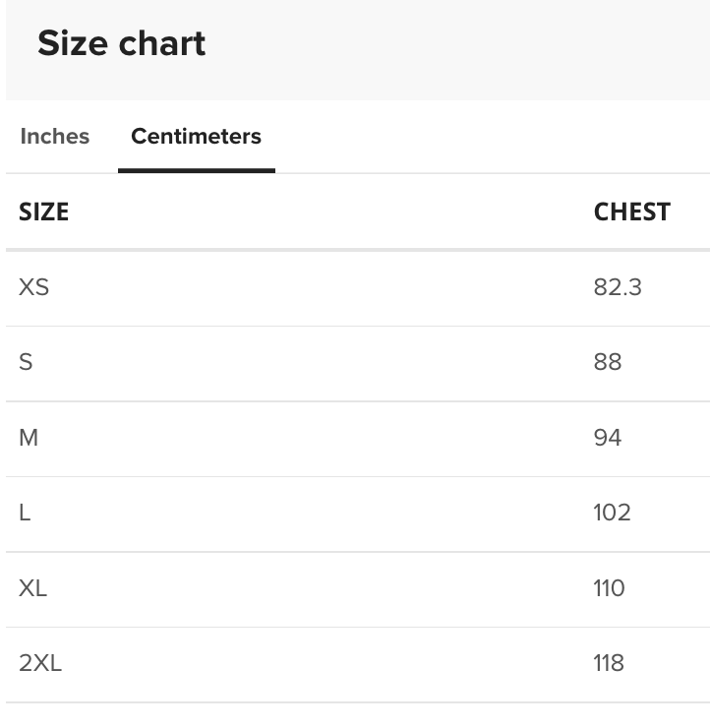Click the CHEST column header

[632, 212]
